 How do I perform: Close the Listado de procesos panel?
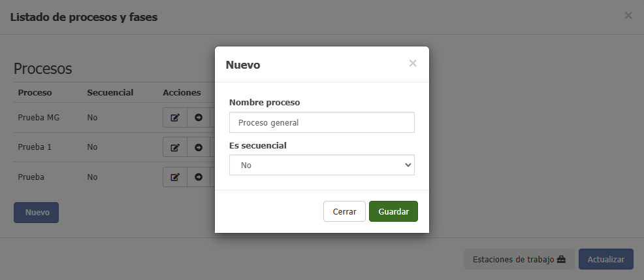coord(628,16)
